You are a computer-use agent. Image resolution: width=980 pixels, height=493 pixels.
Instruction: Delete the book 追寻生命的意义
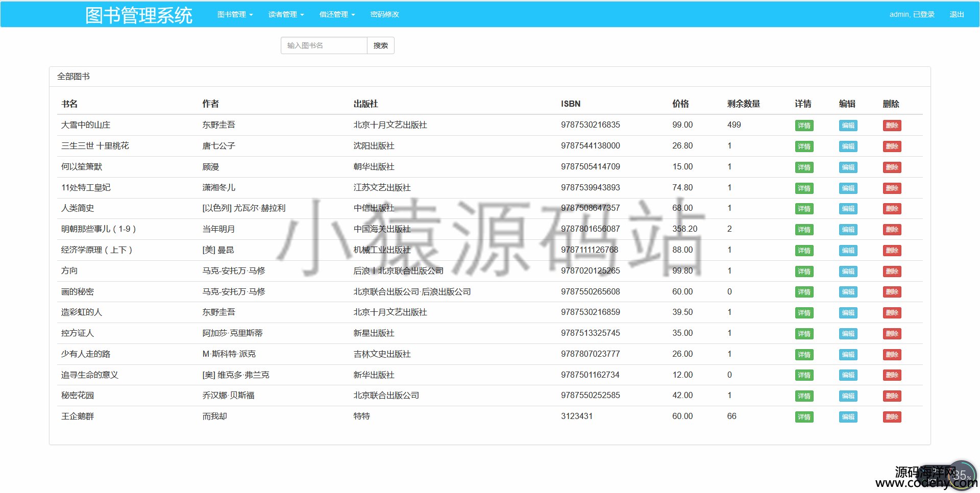click(x=892, y=375)
